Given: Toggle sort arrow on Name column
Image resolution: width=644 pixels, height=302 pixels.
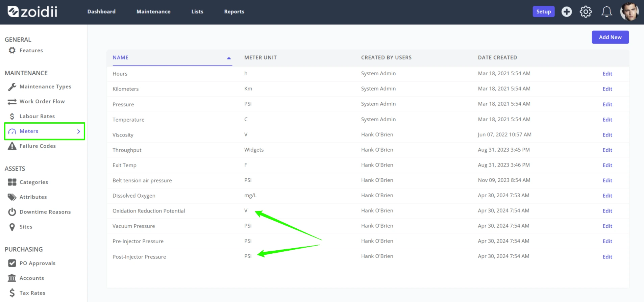Looking at the screenshot, I should tap(229, 58).
